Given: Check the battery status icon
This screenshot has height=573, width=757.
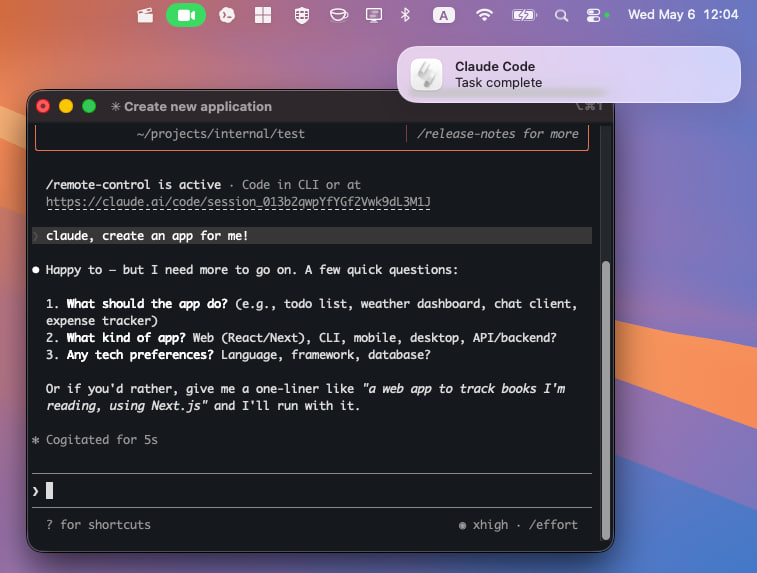Looking at the screenshot, I should pyautogui.click(x=524, y=15).
